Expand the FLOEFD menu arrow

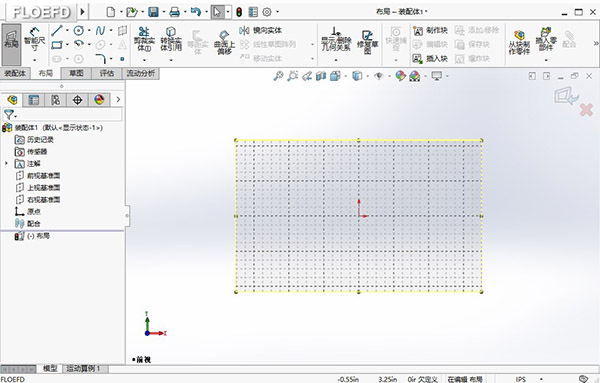pyautogui.click(x=82, y=12)
